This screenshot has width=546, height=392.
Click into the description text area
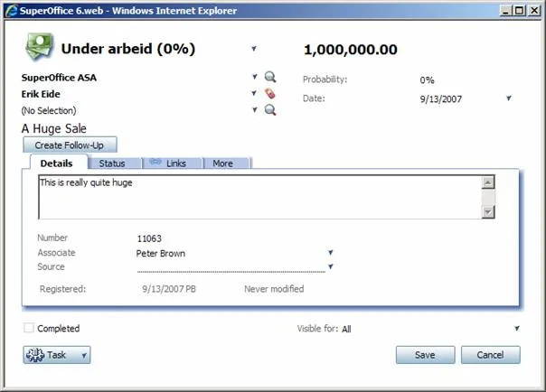(258, 196)
